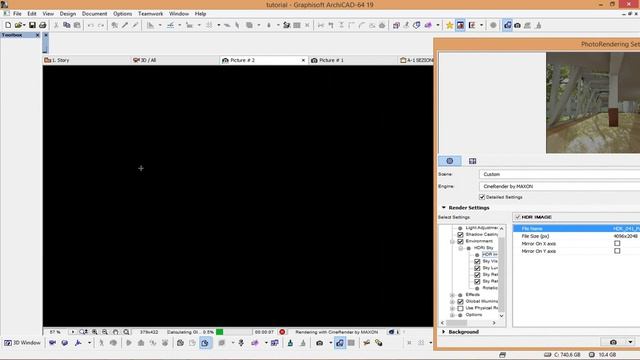Click the 3D Window button
The image size is (640, 360).
(x=22, y=343)
